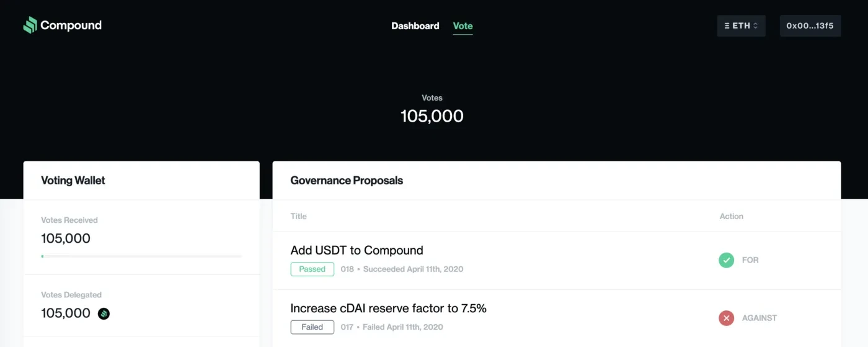Click the green checkmark FOR icon
This screenshot has height=347, width=868.
[726, 260]
